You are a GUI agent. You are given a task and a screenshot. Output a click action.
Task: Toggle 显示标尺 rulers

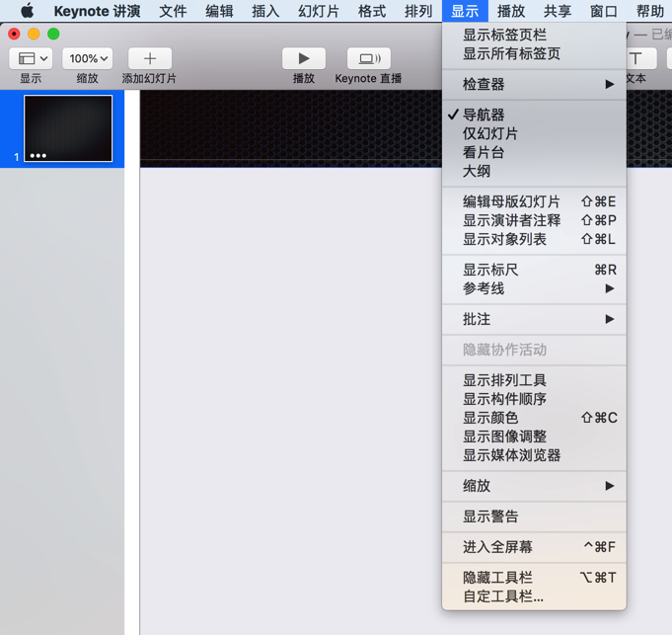(x=534, y=270)
